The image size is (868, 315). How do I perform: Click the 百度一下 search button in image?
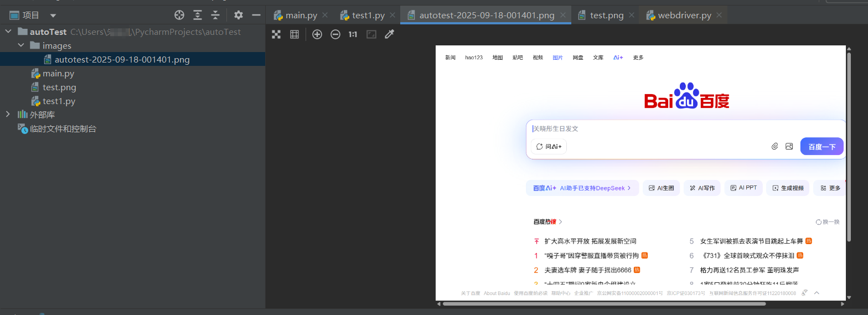pos(821,147)
